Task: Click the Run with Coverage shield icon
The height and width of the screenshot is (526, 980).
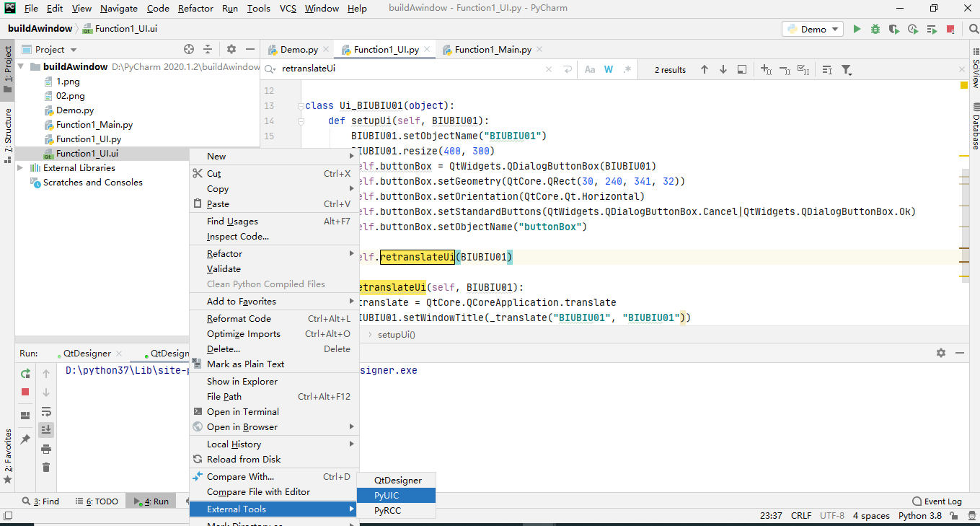Action: coord(894,29)
